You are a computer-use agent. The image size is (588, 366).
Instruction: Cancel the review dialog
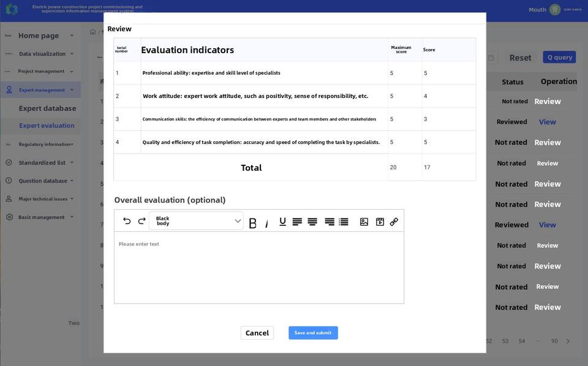click(257, 333)
